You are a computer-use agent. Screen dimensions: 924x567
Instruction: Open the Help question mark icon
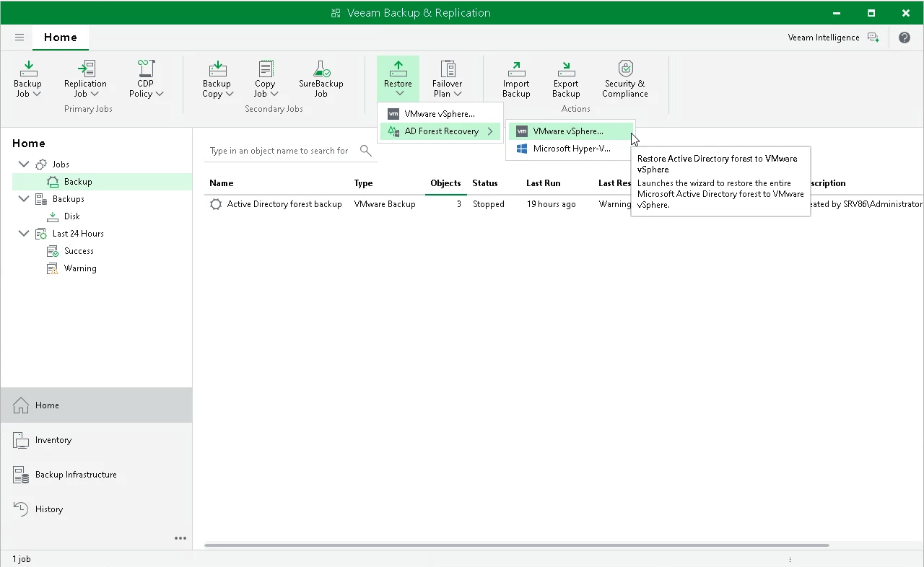click(905, 38)
